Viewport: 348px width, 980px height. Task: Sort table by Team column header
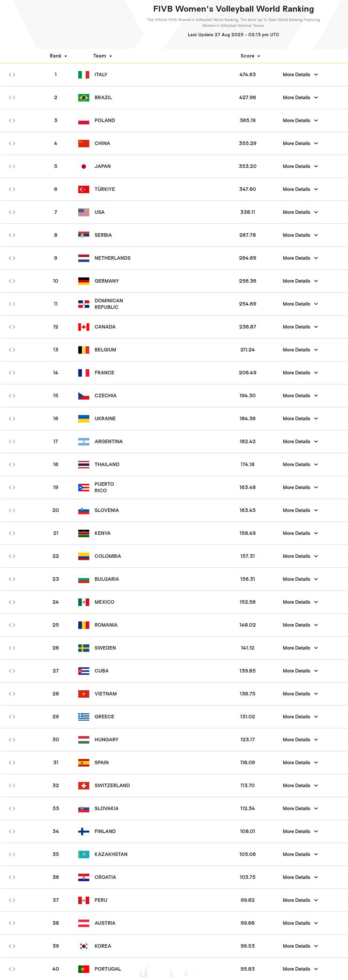click(x=103, y=56)
